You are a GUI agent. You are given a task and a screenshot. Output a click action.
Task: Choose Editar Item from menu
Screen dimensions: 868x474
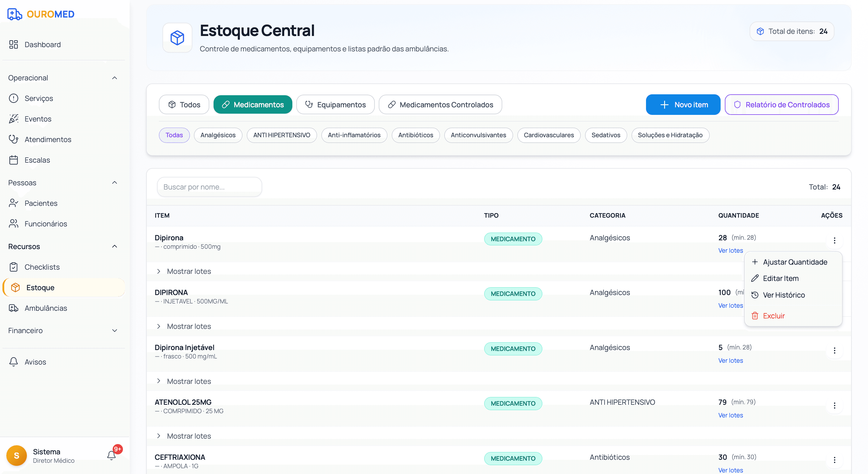coord(793,278)
